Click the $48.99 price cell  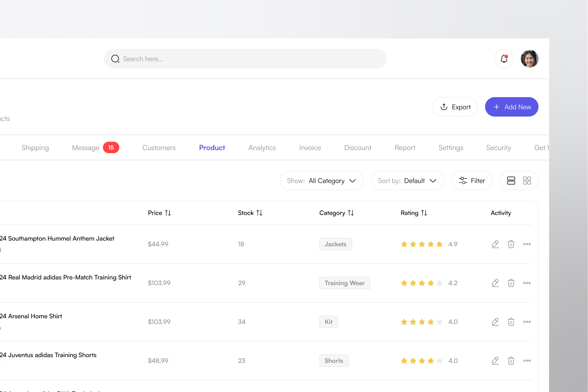(158, 361)
